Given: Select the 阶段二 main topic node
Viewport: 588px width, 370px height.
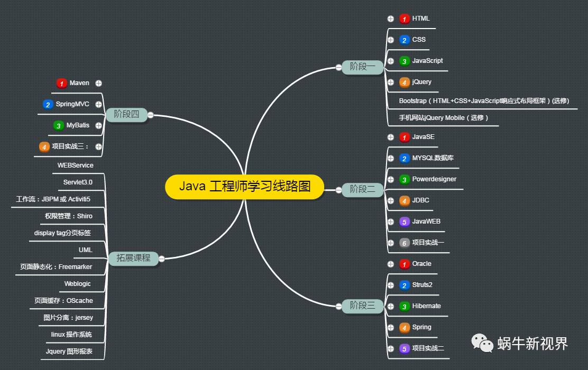Looking at the screenshot, I should (362, 189).
